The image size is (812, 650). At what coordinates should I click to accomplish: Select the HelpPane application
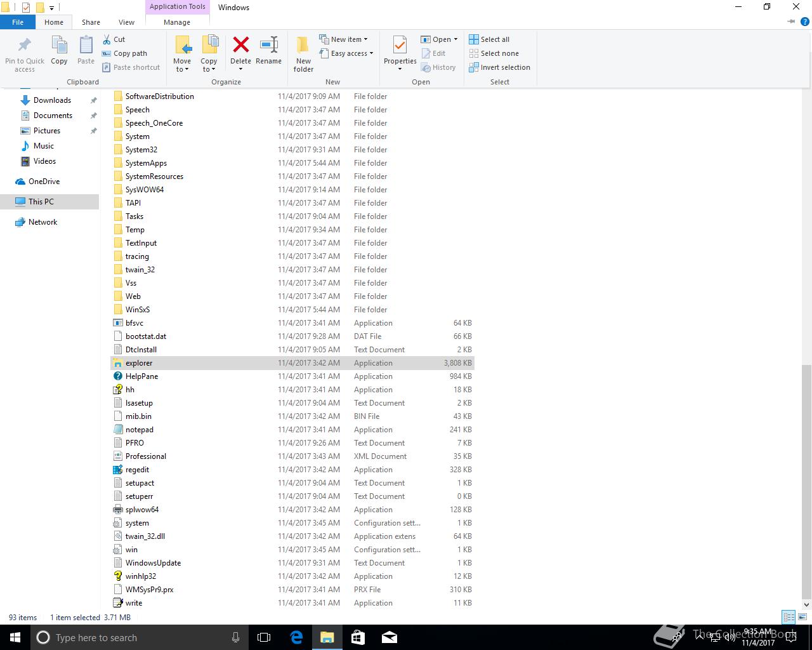pos(292,376)
